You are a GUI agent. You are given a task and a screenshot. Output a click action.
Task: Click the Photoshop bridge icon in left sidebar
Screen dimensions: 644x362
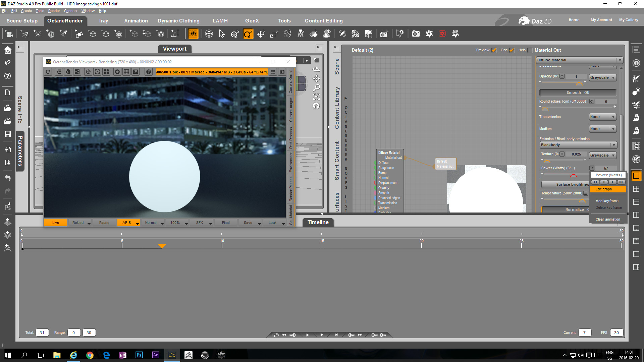pyautogui.click(x=7, y=206)
